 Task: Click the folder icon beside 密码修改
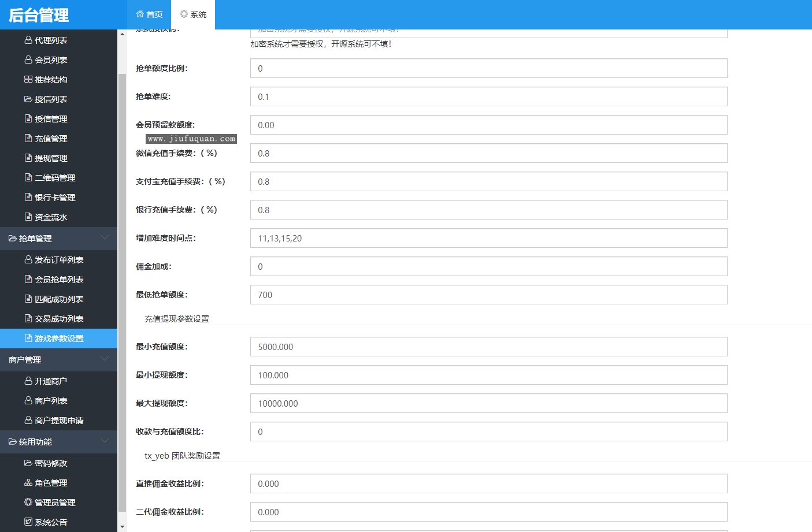pyautogui.click(x=28, y=463)
